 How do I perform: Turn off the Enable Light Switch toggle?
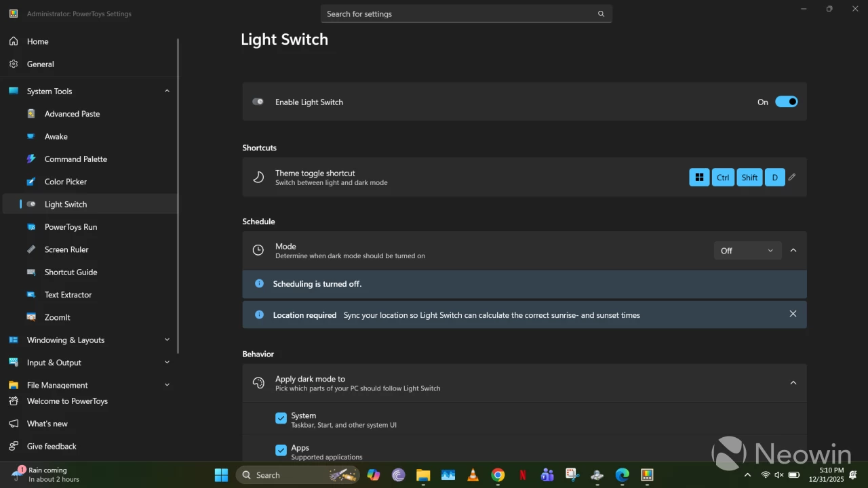tap(787, 102)
